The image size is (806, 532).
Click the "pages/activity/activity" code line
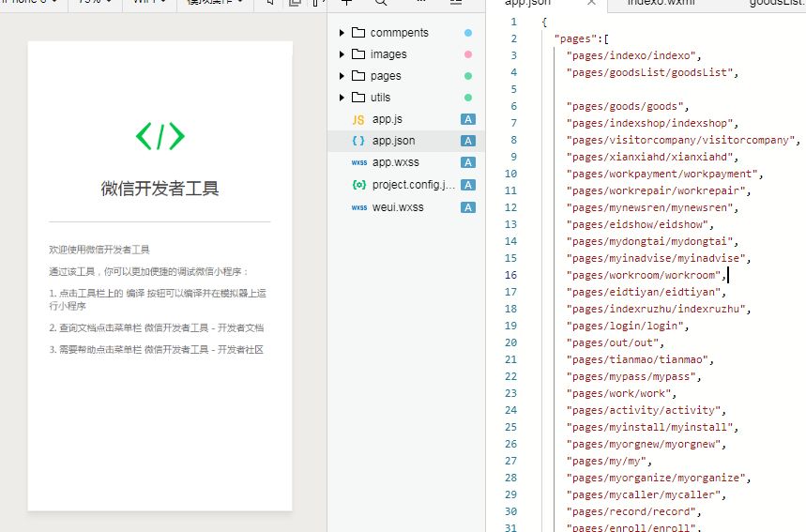(646, 411)
